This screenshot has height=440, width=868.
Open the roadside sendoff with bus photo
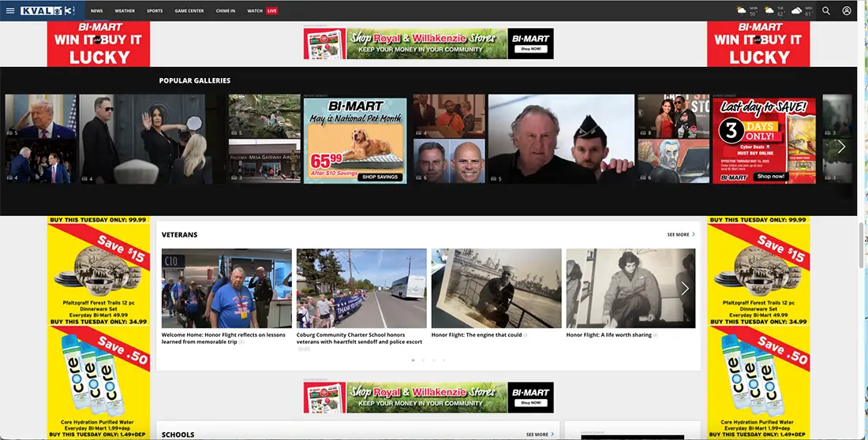click(x=361, y=288)
